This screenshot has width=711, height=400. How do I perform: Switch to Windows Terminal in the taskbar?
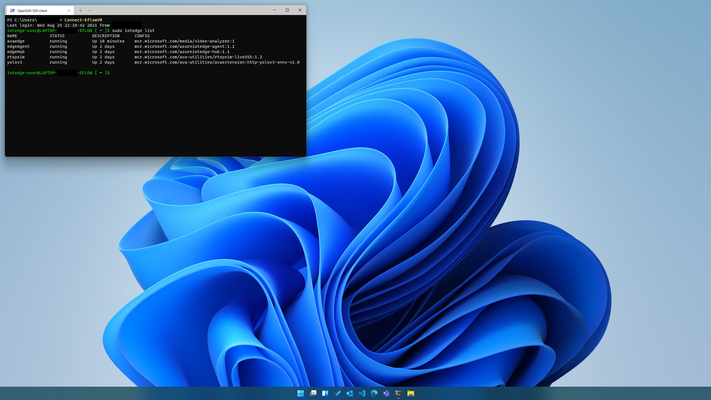click(399, 393)
